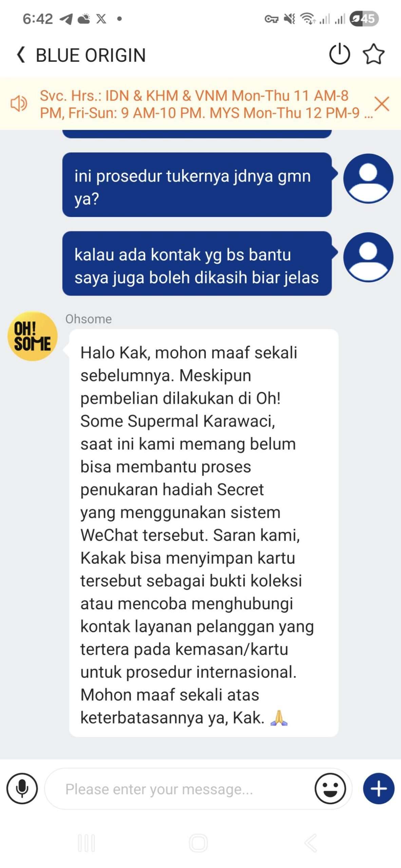Select the 'ini prosedur tukernya' message bubble
Screen dimensions: 401x868
197,185
